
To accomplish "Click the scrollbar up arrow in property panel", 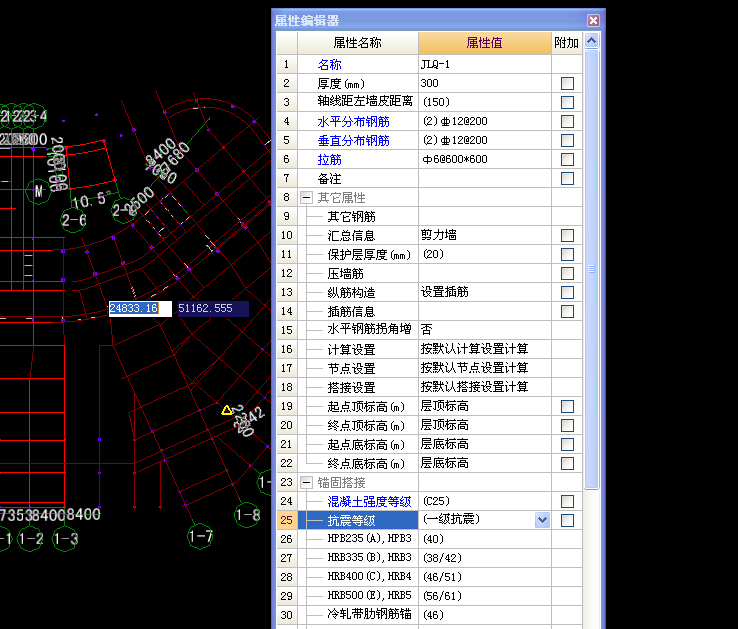I will pyautogui.click(x=592, y=41).
